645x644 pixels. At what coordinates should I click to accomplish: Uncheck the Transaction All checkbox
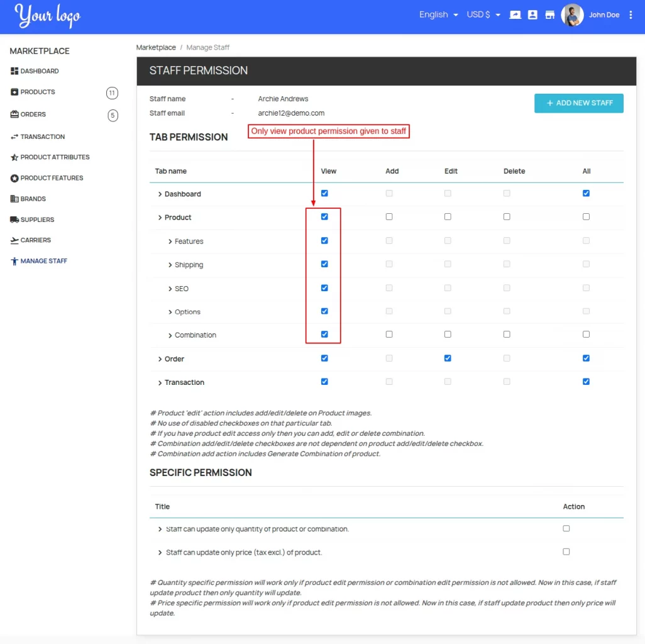pyautogui.click(x=586, y=382)
